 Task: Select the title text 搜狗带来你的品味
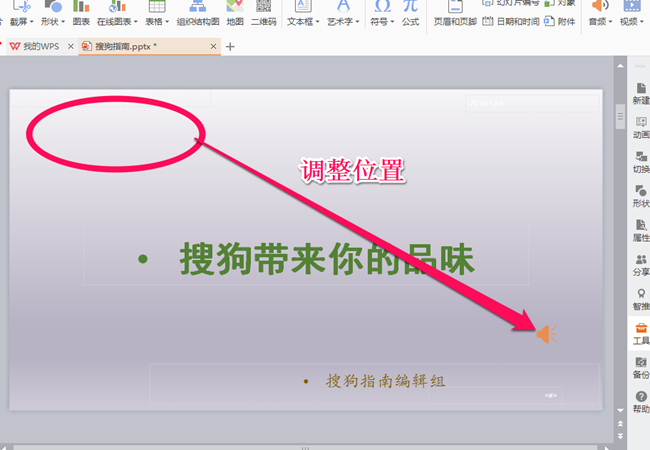pos(327,259)
